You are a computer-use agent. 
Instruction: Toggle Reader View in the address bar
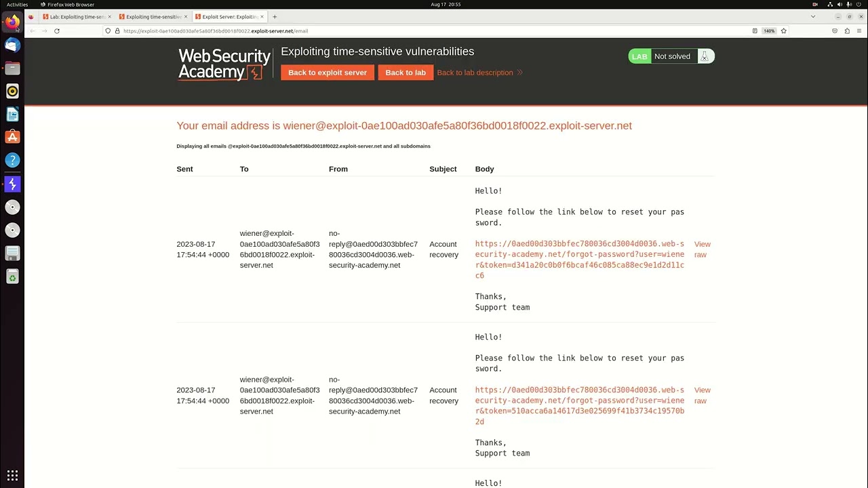pos(755,30)
